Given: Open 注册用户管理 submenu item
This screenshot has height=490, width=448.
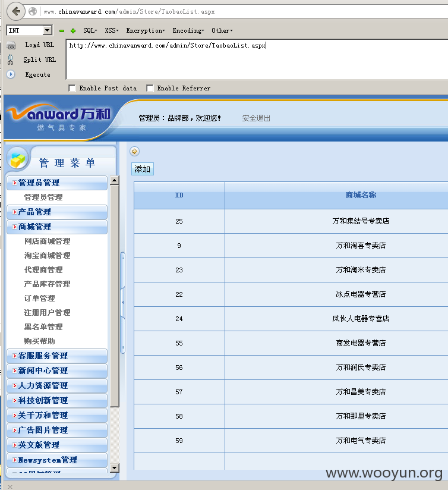Looking at the screenshot, I should (47, 313).
